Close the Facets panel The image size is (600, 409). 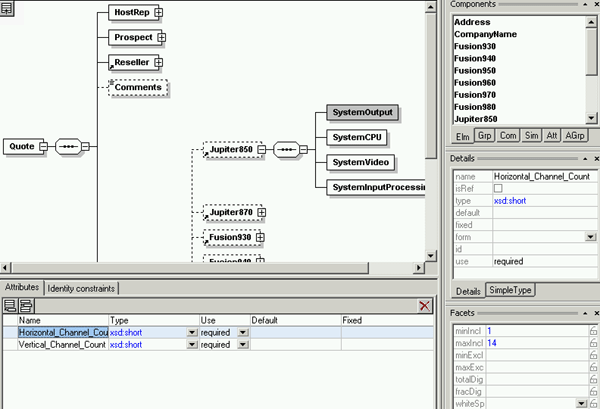(x=596, y=313)
